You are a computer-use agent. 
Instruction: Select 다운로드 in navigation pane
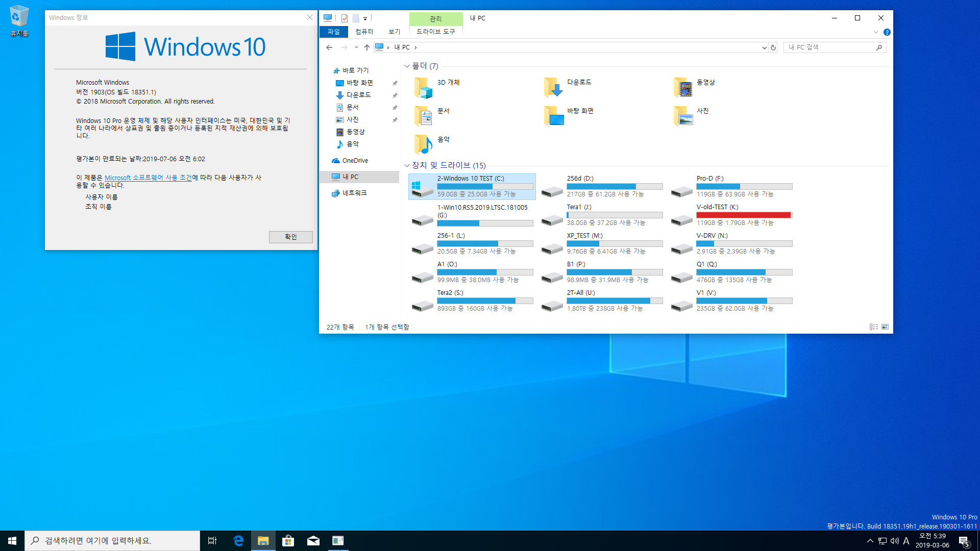[358, 95]
